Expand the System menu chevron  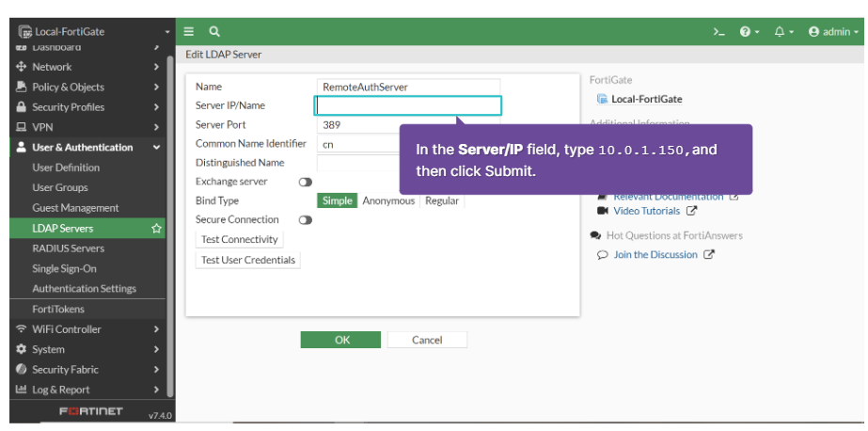157,349
